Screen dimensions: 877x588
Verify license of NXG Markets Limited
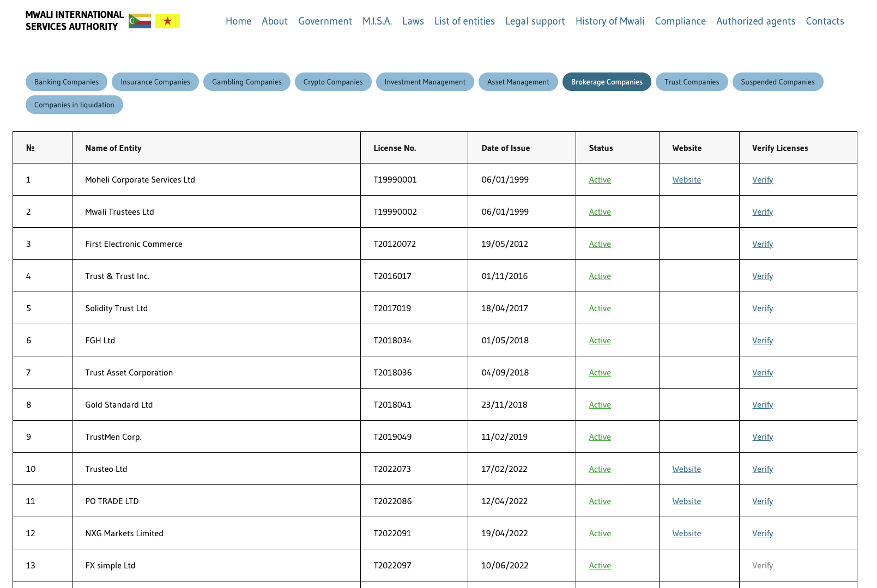tap(763, 534)
